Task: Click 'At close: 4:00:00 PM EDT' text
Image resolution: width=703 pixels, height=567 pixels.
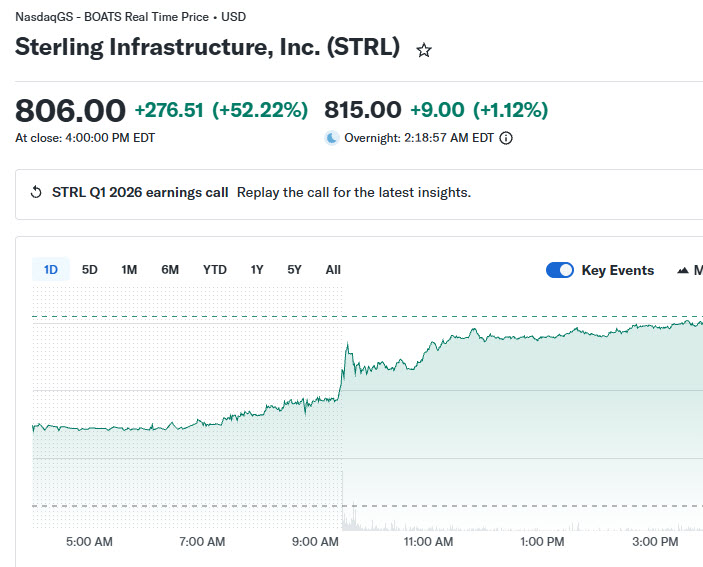Action: pyautogui.click(x=85, y=138)
